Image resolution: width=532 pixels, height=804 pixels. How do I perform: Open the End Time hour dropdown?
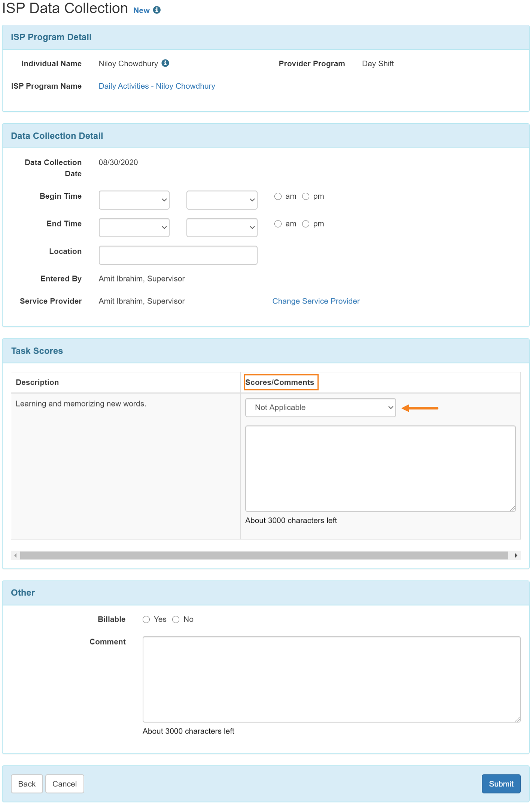[x=134, y=228]
